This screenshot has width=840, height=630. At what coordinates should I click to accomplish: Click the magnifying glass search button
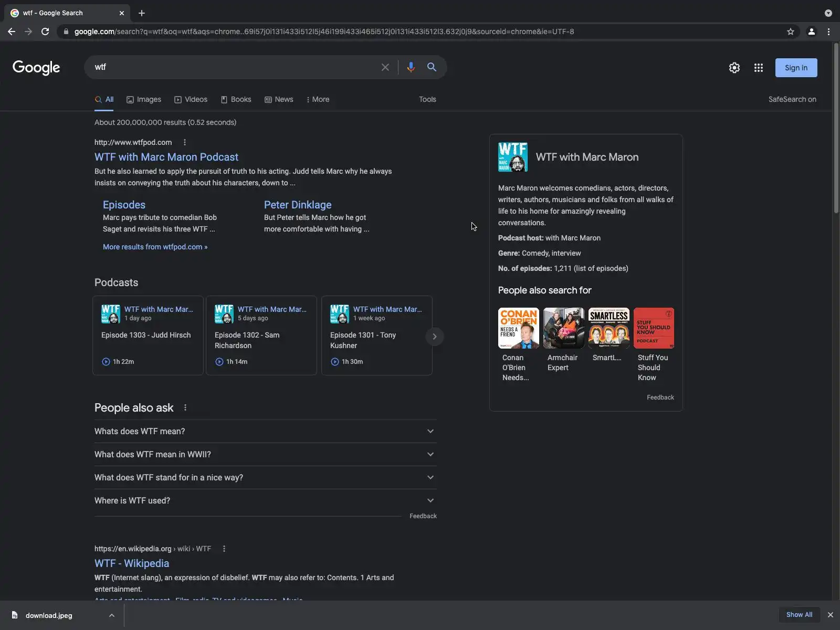(x=432, y=67)
